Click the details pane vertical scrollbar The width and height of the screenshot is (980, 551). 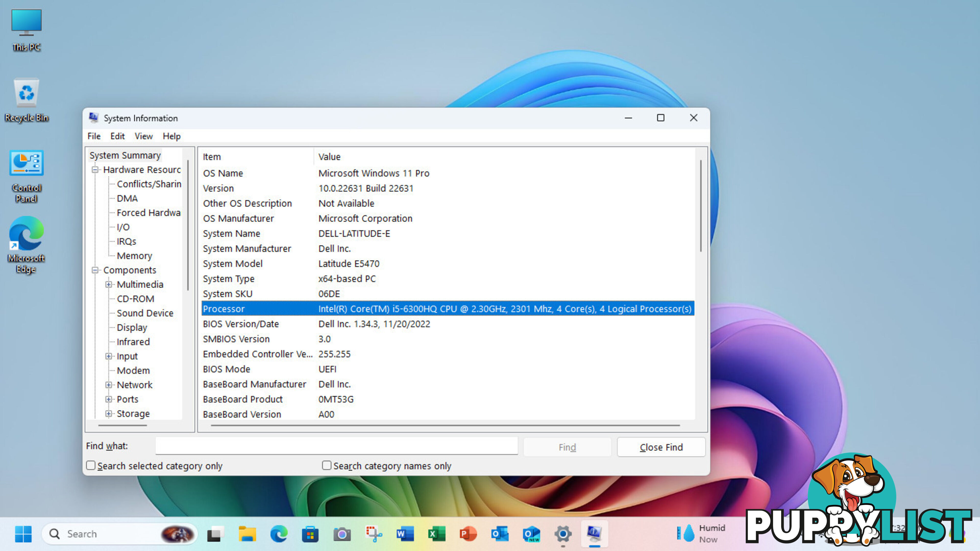click(701, 206)
